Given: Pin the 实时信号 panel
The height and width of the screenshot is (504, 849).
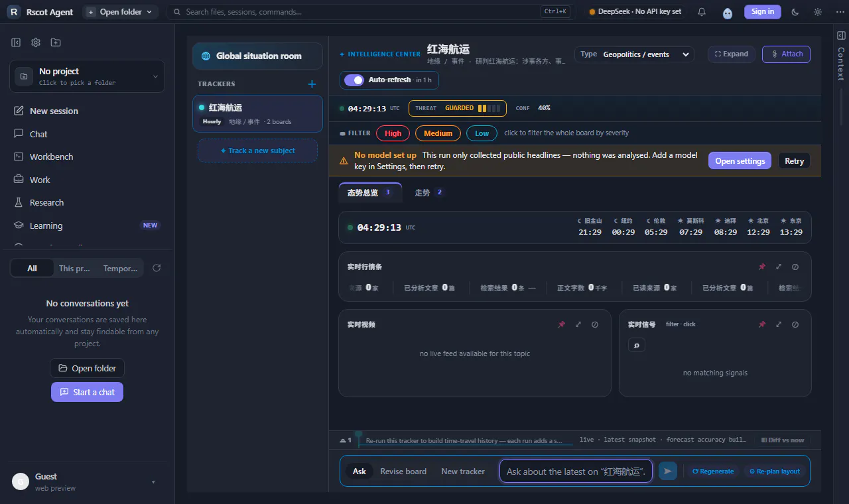Looking at the screenshot, I should pyautogui.click(x=762, y=324).
